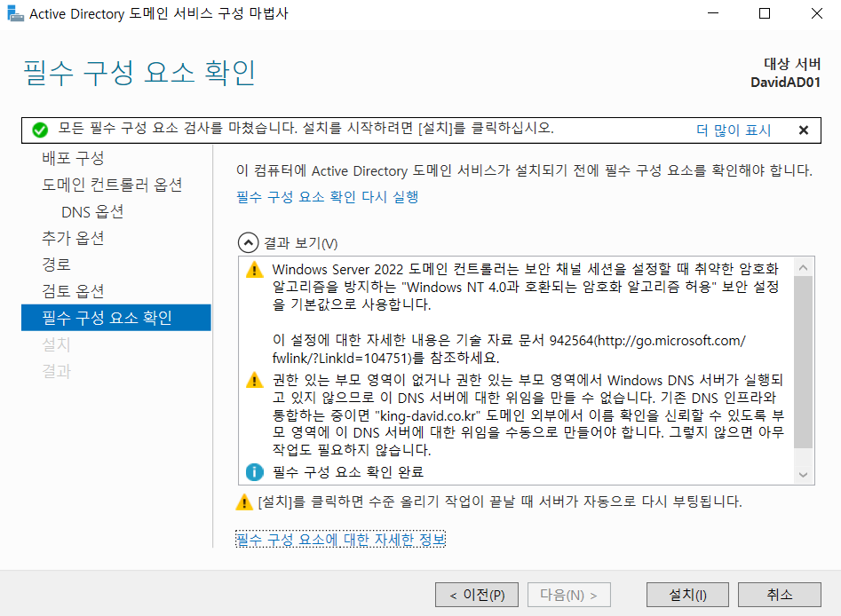
Task: Collapse the '결과 보기(V)' chevron
Action: click(248, 243)
